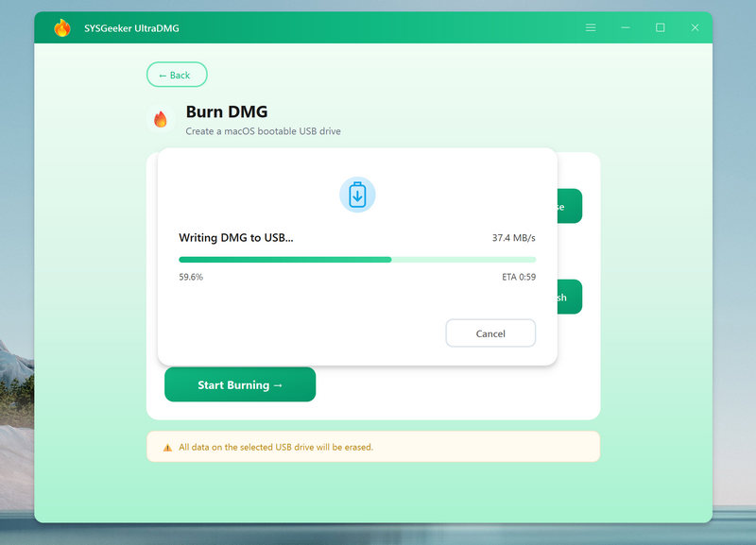This screenshot has width=756, height=545.
Task: Click the partially hidden Browse button
Action: [569, 206]
